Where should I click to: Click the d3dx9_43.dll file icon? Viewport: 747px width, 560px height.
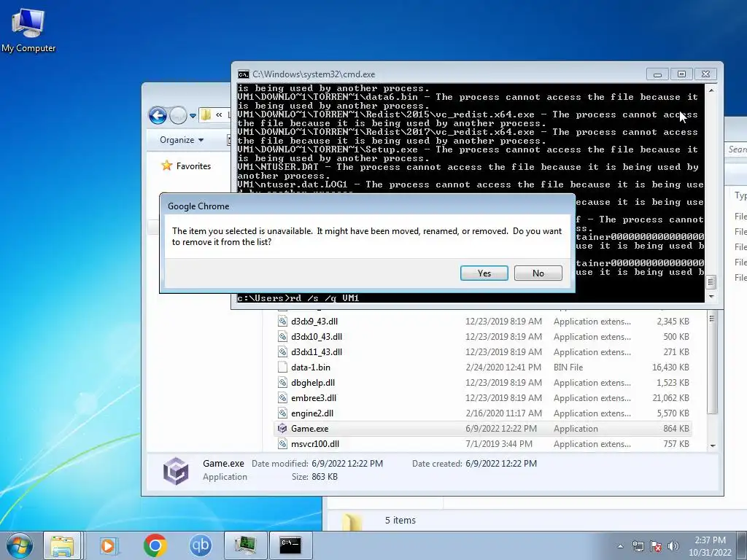pos(282,322)
